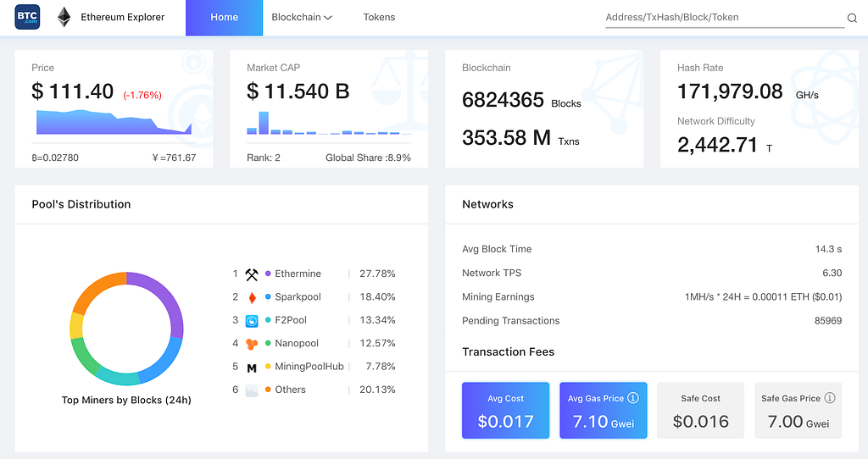Click the 27.78% Ethermine share

point(377,274)
